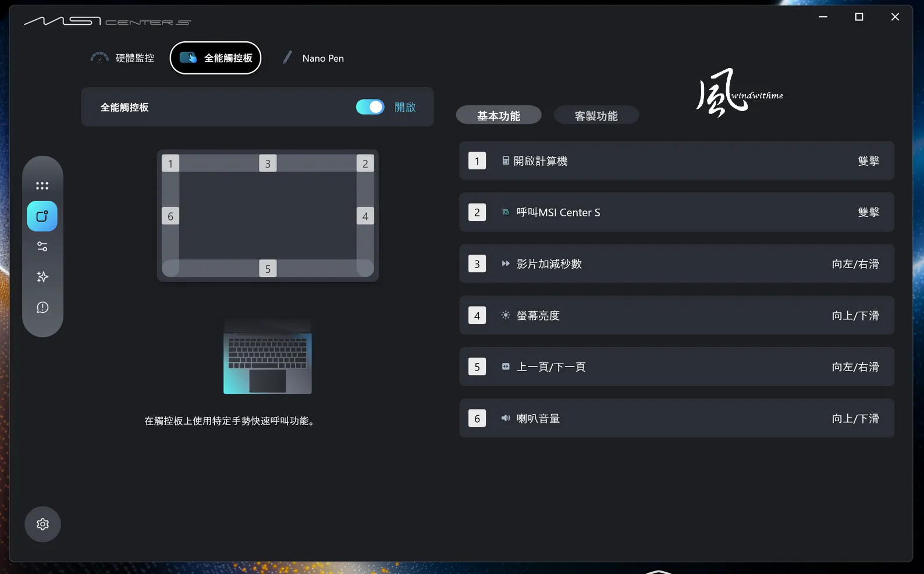Select the 呼叫MSI Center S text

tap(559, 212)
